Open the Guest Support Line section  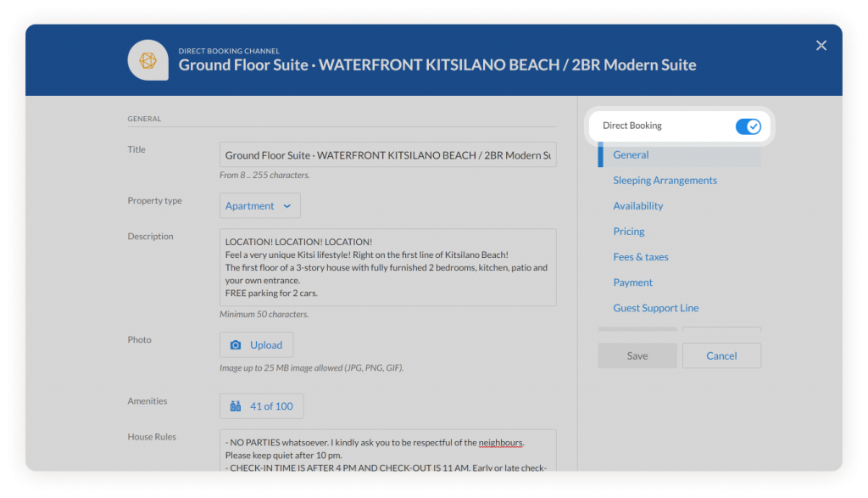tap(655, 308)
